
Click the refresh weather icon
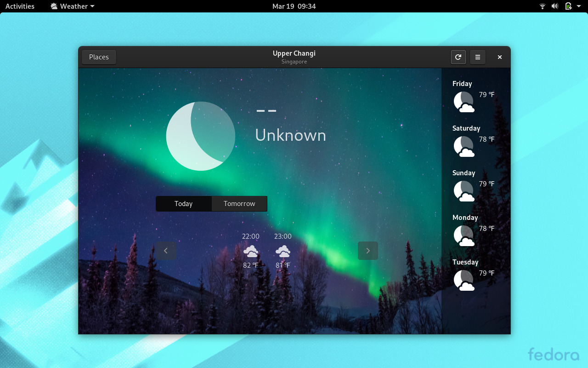click(x=458, y=57)
